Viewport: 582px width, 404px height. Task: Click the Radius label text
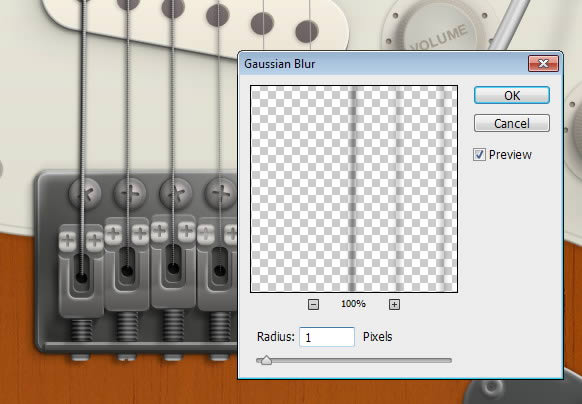(x=276, y=337)
